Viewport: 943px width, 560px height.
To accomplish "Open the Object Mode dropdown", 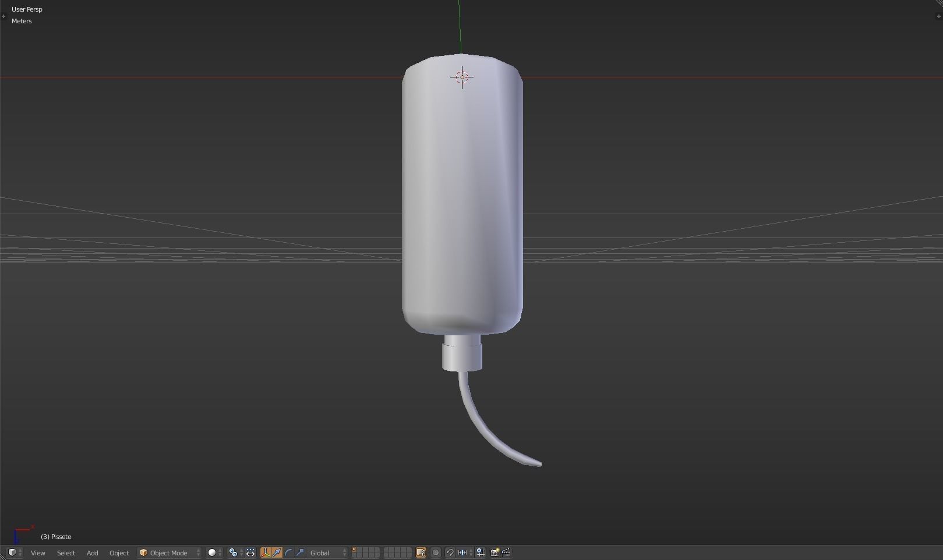I will 169,552.
